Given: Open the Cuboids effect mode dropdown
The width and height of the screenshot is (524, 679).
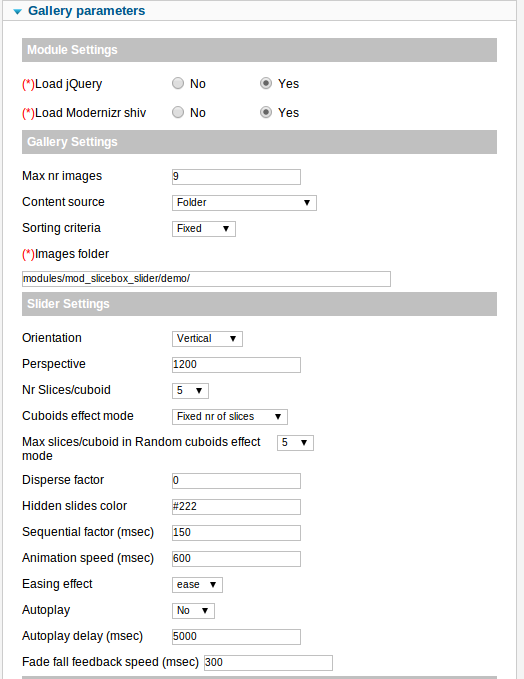Looking at the screenshot, I should coord(230,417).
